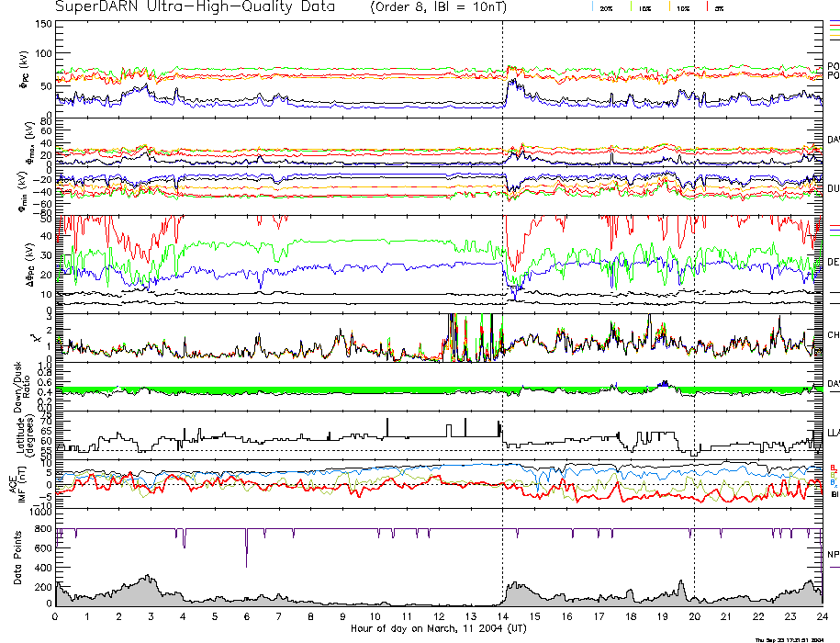Click hour tick label '20' on time axis
The image size is (840, 643).
coord(694,616)
